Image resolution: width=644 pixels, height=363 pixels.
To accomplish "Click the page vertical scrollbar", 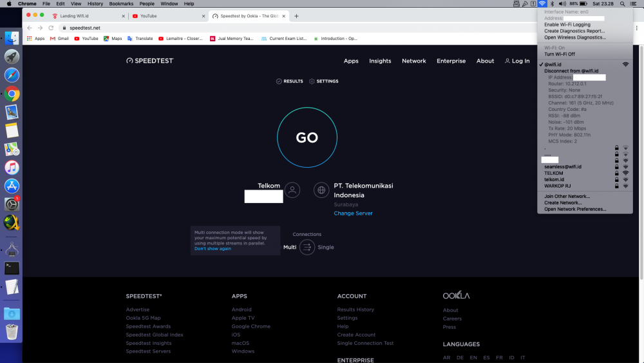I will coord(641,162).
